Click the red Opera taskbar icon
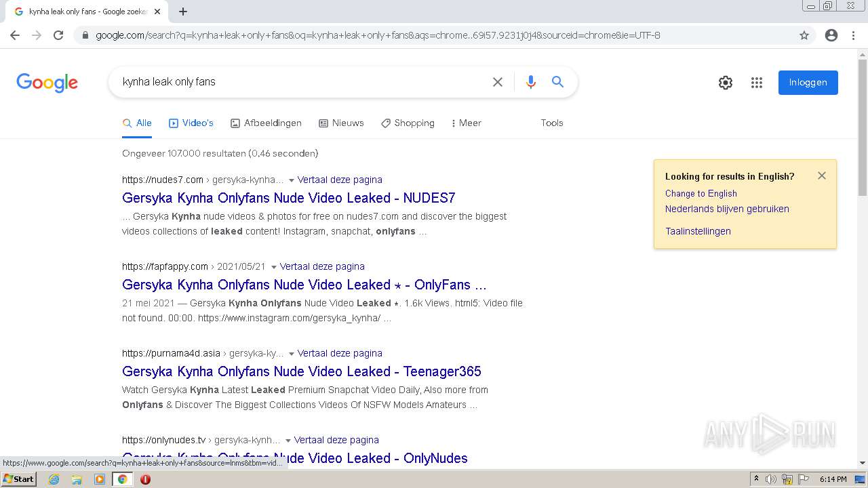The image size is (868, 488). tap(145, 479)
